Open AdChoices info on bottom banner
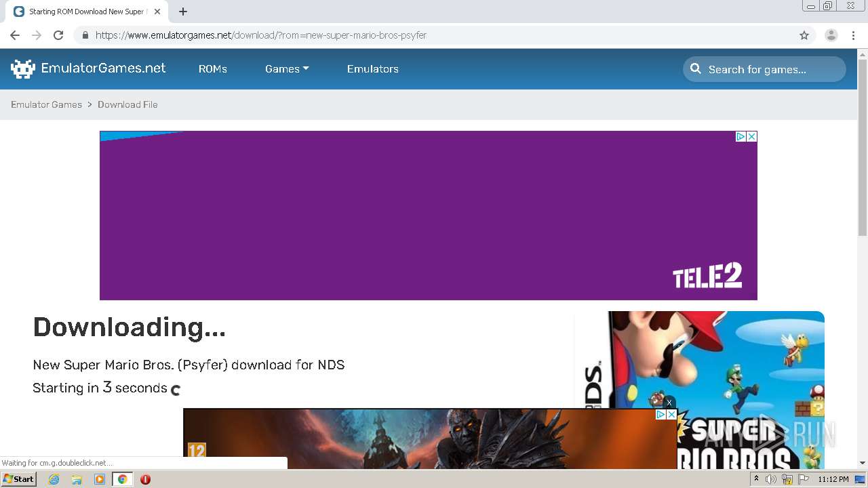 660,414
